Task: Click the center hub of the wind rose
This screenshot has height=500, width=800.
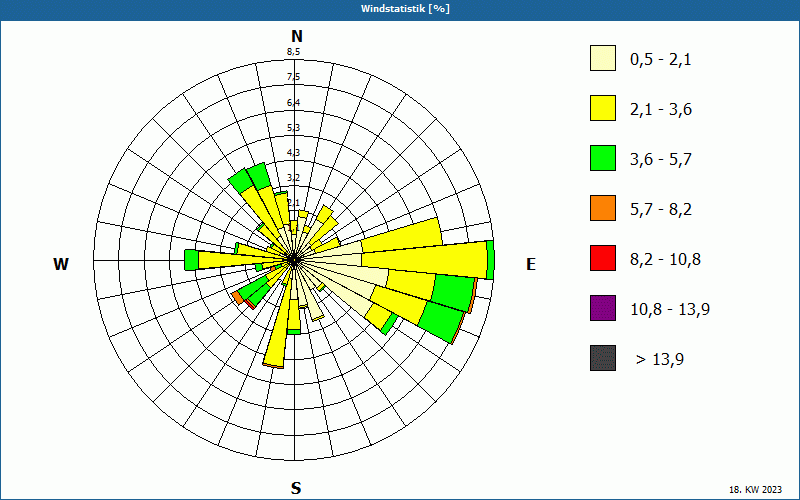Action: click(x=294, y=260)
